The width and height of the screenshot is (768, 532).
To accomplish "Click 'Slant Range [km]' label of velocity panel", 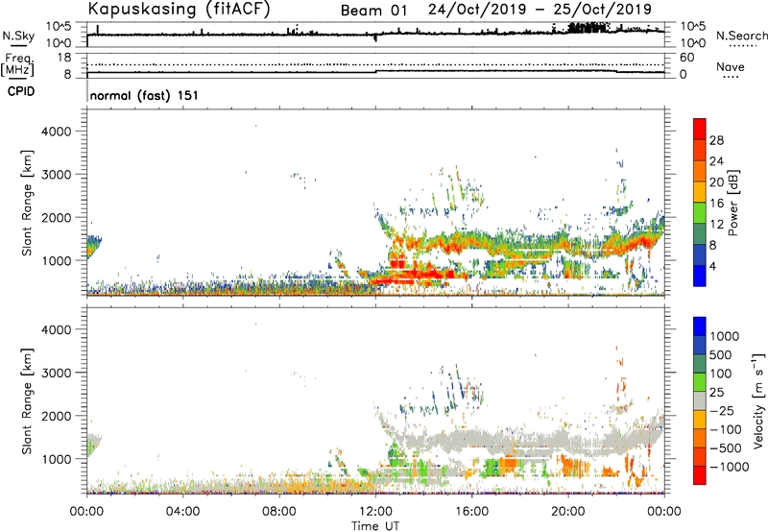I will 27,401.
